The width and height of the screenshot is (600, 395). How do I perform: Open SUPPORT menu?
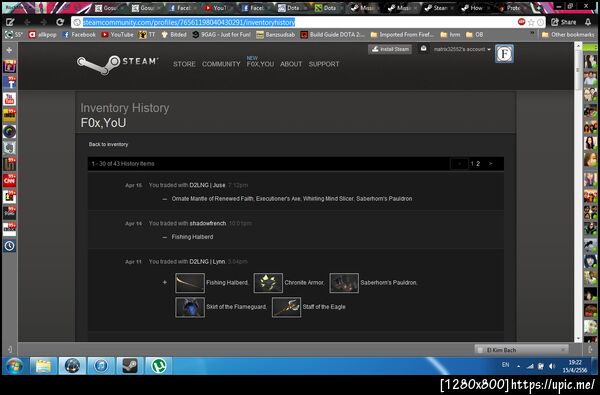[324, 64]
